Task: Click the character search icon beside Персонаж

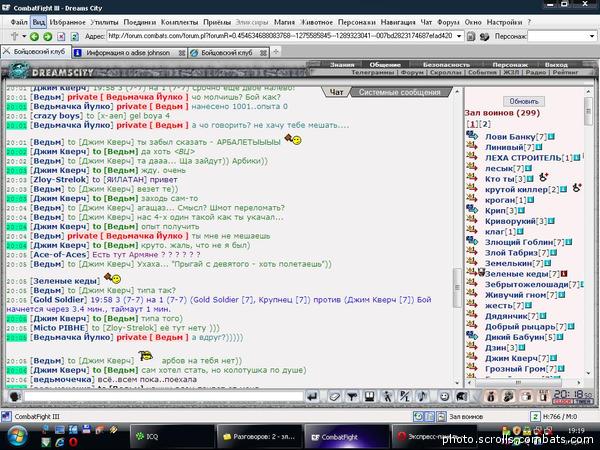Action: [484, 37]
